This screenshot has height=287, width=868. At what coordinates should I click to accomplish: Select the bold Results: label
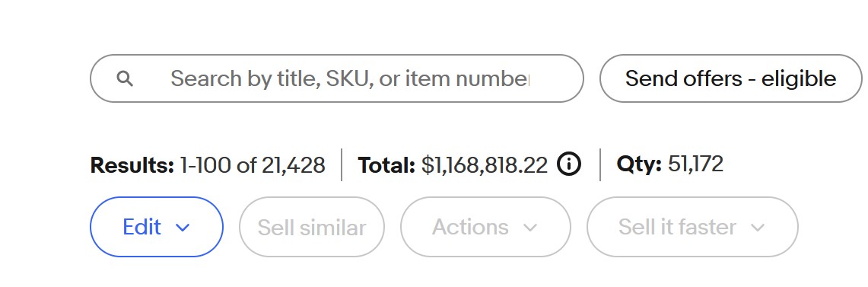pos(132,164)
